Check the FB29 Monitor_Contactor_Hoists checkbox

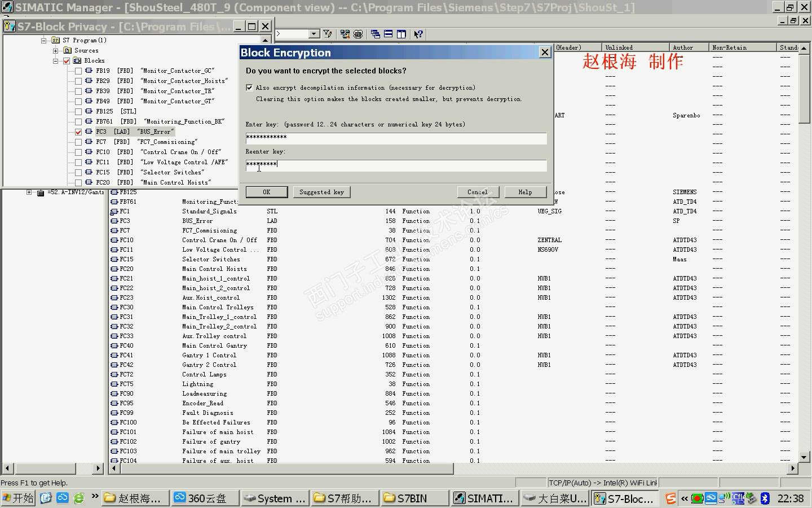click(78, 81)
